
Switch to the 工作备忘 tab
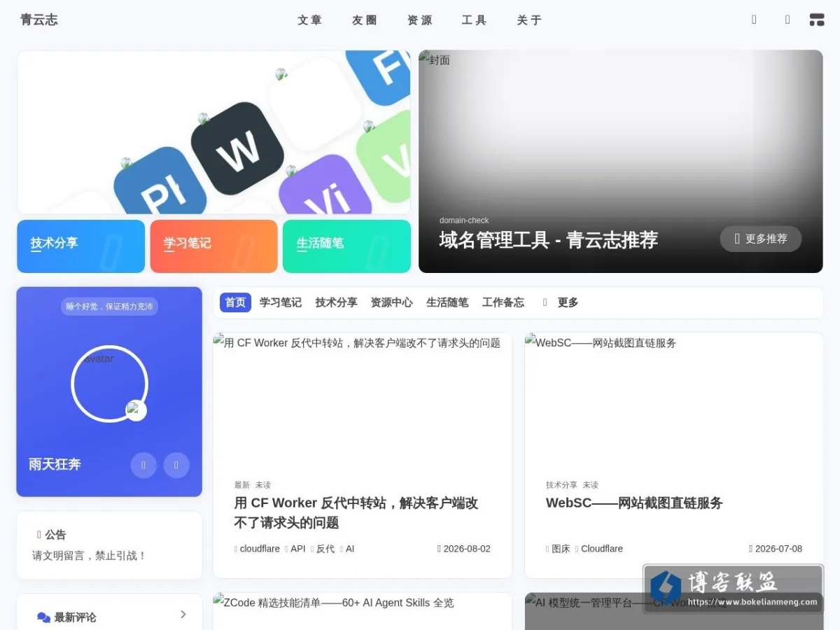pos(503,302)
